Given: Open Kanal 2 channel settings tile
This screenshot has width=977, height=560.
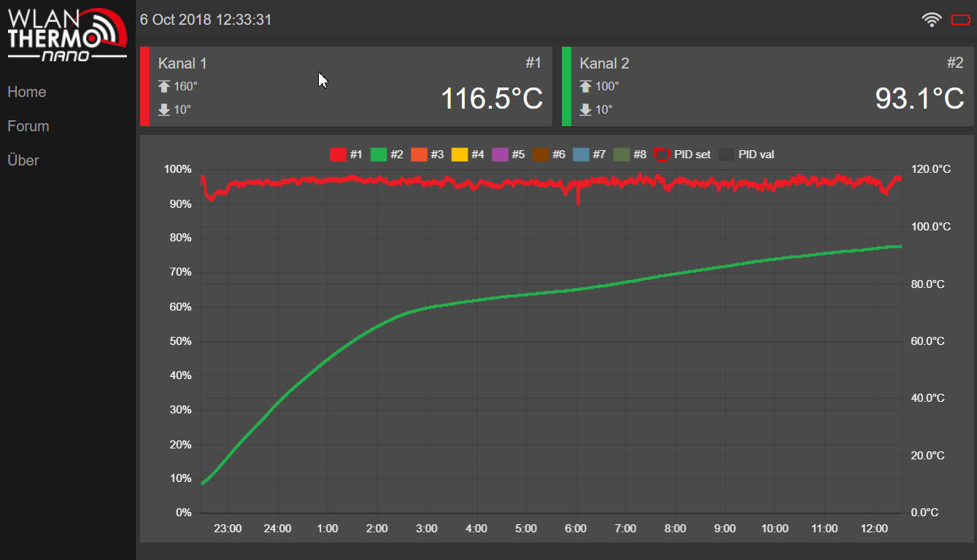Looking at the screenshot, I should (768, 87).
